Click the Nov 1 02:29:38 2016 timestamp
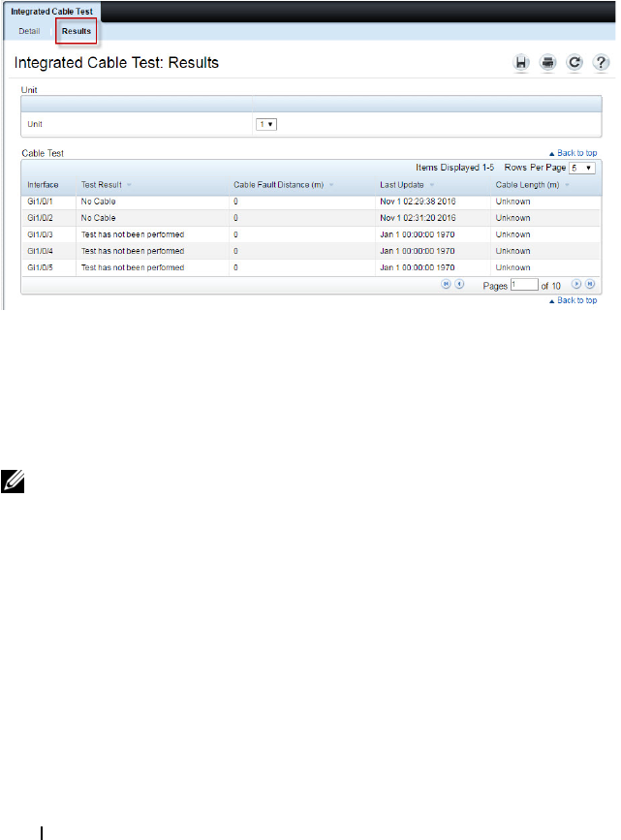Viewport: 621px width, 840px height. (x=418, y=202)
